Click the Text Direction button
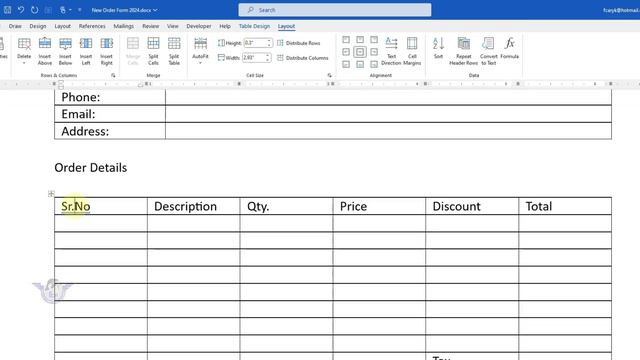Screen dimensions: 640x360 tap(391, 51)
